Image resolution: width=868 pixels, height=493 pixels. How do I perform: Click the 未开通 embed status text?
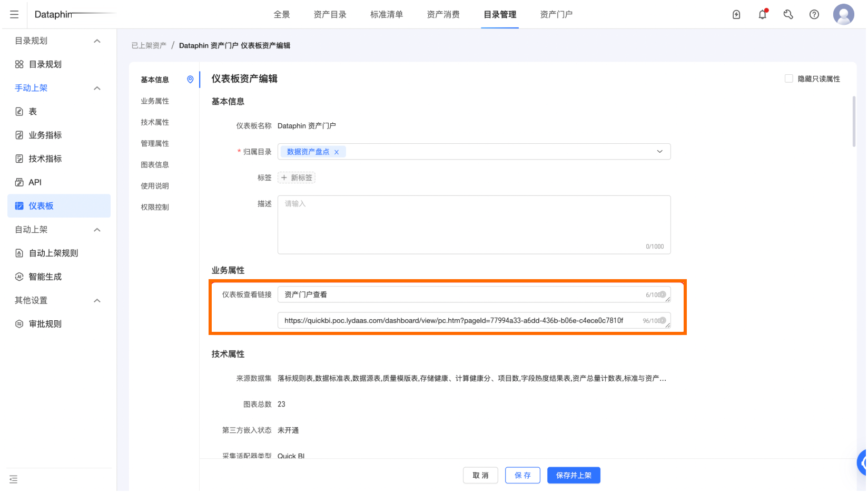pyautogui.click(x=288, y=430)
